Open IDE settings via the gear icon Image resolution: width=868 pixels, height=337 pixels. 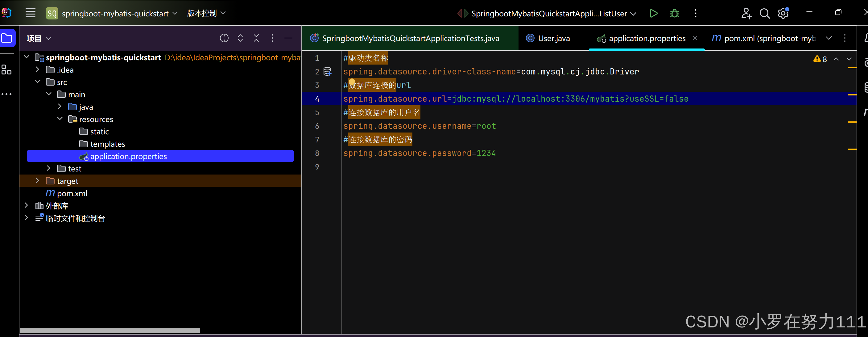(783, 14)
